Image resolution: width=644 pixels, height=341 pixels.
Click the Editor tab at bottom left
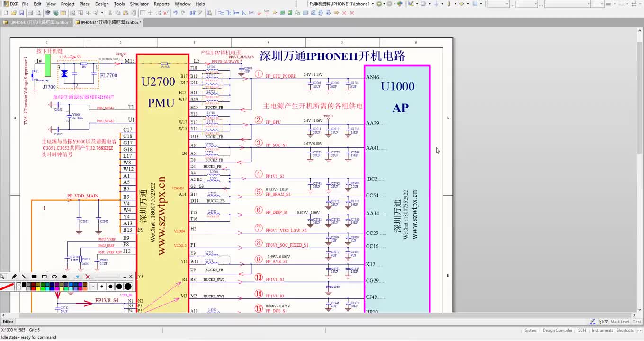8,322
